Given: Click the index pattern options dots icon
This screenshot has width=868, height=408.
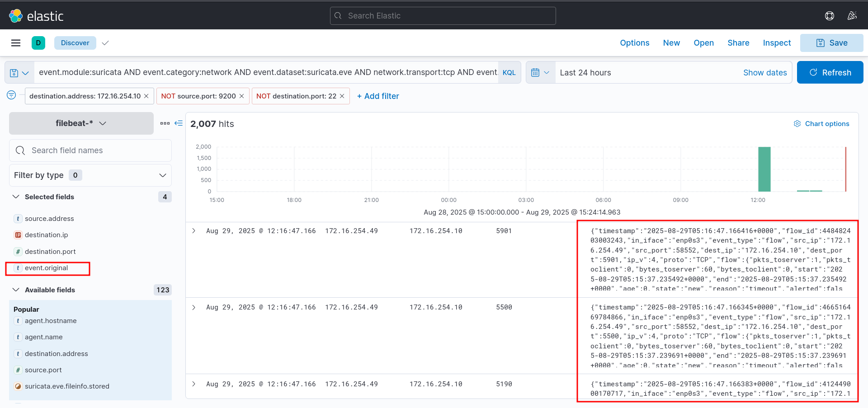Looking at the screenshot, I should (165, 123).
